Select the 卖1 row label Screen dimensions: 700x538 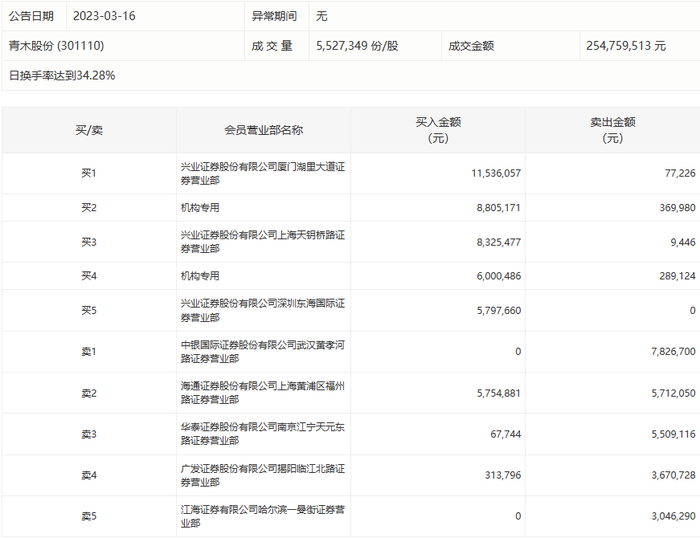(89, 352)
